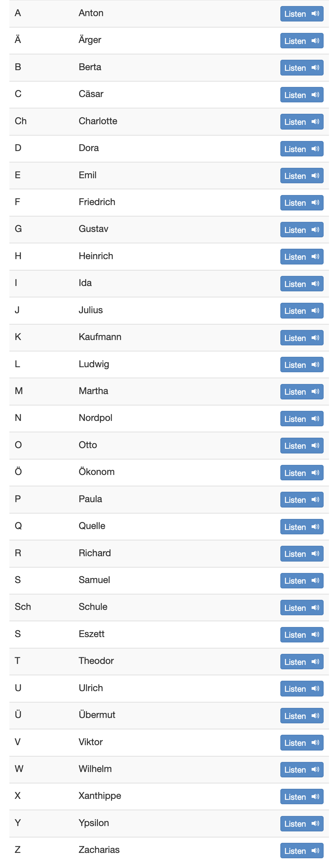
Task: Click the speaker icon in Ärger row
Action: tap(315, 41)
